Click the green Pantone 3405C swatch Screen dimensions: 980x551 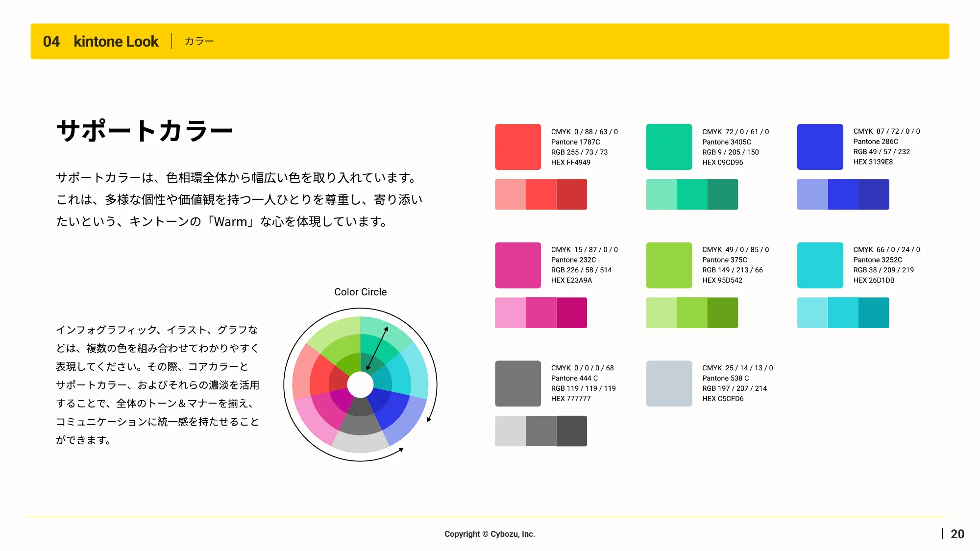pos(669,146)
